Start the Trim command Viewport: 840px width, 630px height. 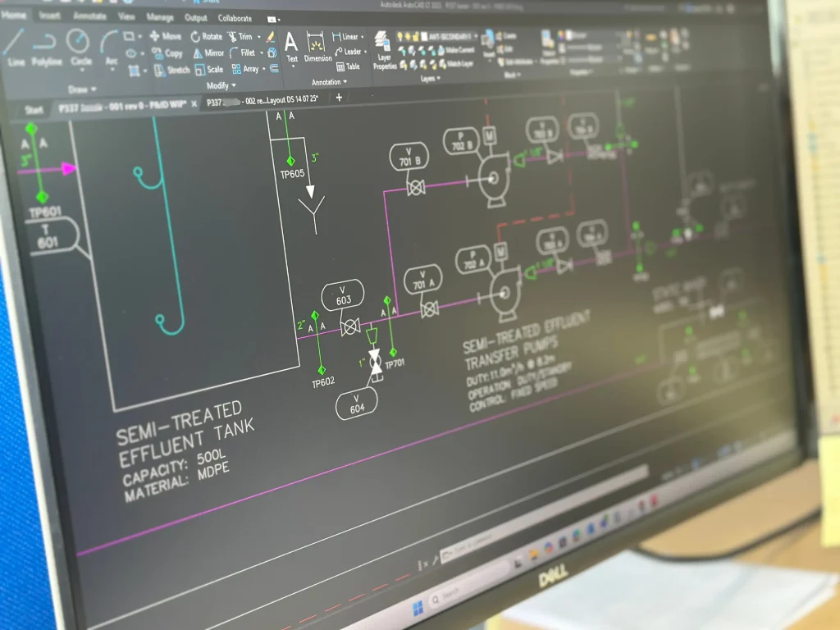240,36
